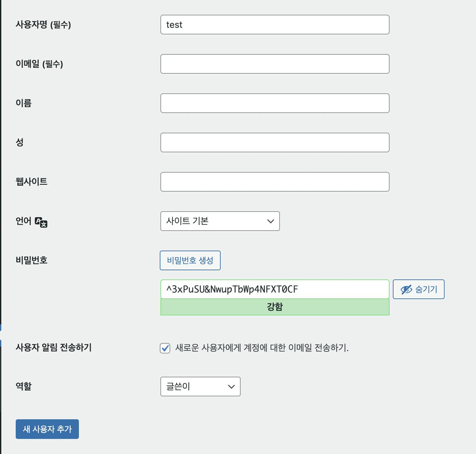Click the 웹사이트 field label
This screenshot has width=476, height=454.
[x=31, y=181]
